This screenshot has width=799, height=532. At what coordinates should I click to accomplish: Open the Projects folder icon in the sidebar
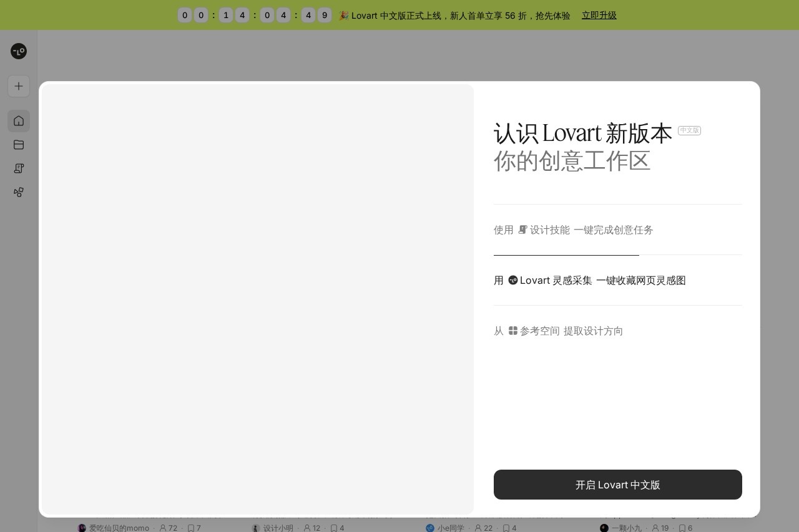point(19,145)
